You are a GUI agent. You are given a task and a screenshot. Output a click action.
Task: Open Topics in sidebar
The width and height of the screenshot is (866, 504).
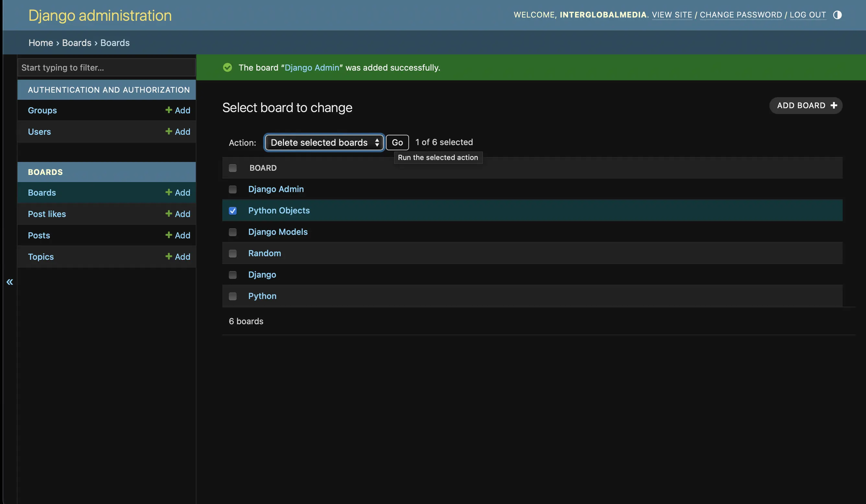[41, 256]
